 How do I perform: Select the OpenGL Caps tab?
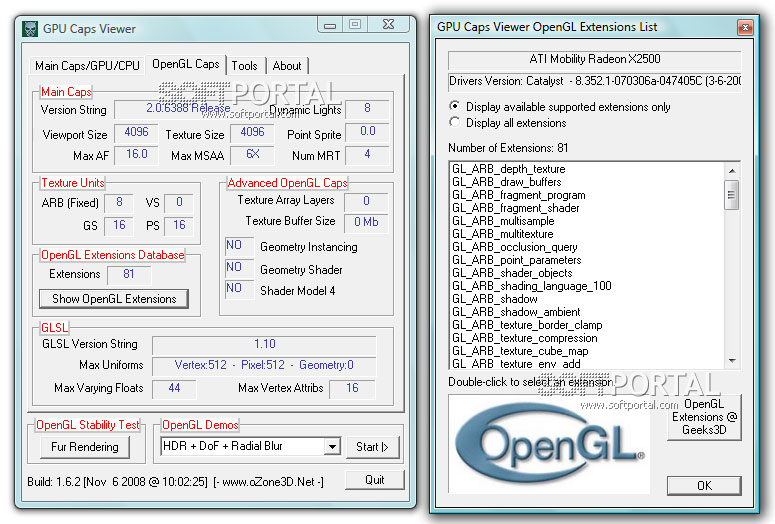[186, 64]
